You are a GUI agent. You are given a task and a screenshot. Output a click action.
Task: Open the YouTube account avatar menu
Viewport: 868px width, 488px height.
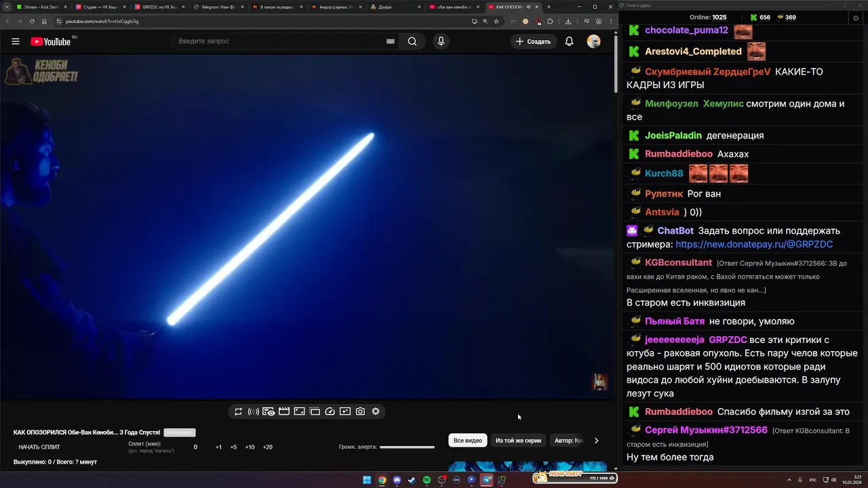[x=593, y=41]
